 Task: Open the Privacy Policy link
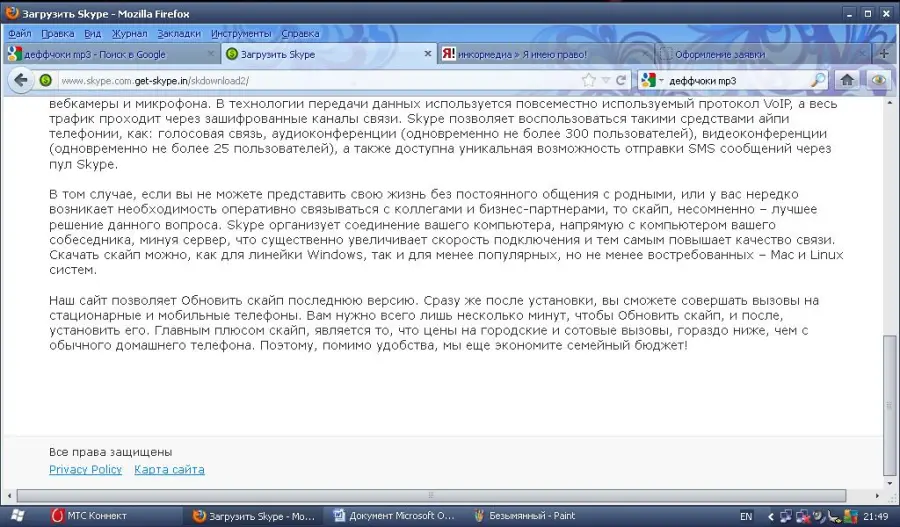pyautogui.click(x=86, y=470)
